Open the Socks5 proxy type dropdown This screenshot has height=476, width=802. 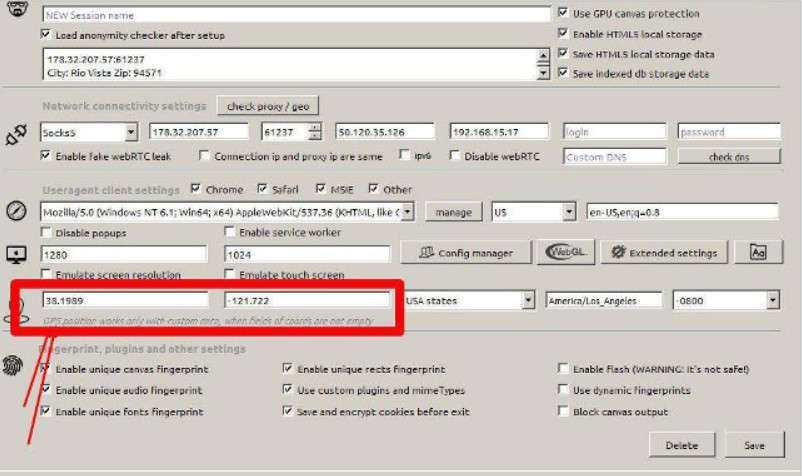(131, 132)
